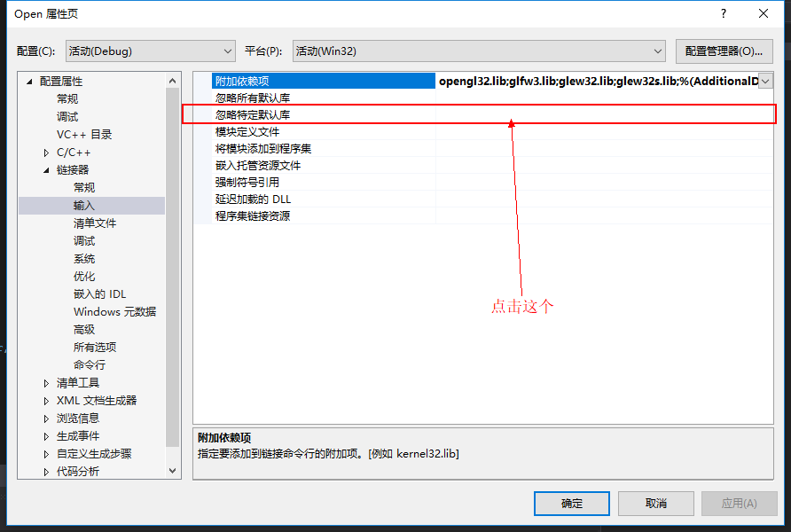Open the 平台(P) Win32 combo box
791x532 pixels.
(479, 51)
